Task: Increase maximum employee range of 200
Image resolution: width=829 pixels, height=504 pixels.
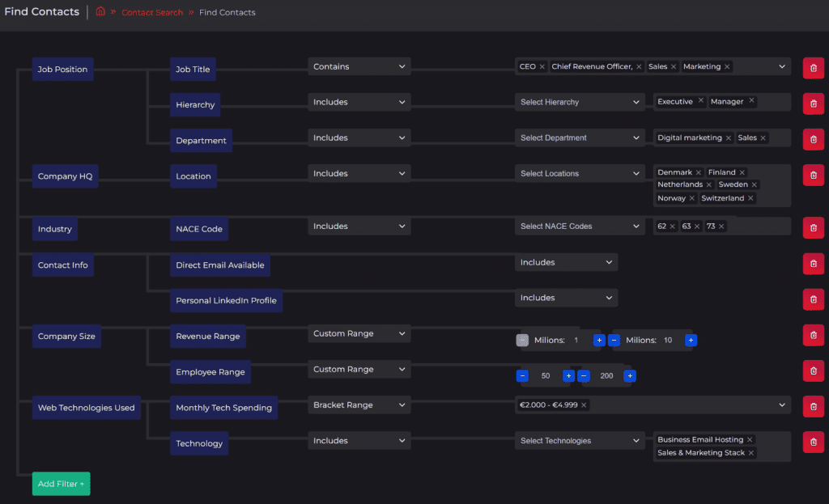Action: point(630,376)
